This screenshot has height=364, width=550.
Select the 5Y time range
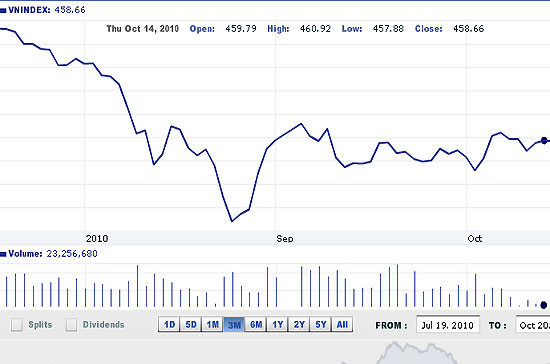pos(321,324)
